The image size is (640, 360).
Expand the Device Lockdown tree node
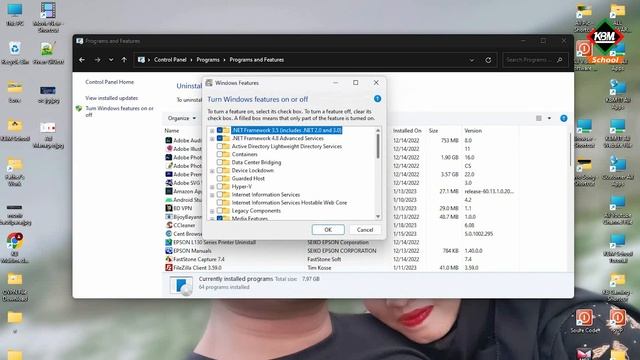[x=212, y=171]
